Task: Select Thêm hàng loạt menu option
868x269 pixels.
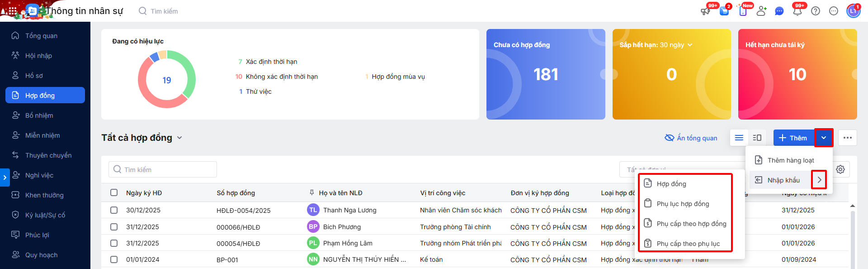Action: click(790, 160)
